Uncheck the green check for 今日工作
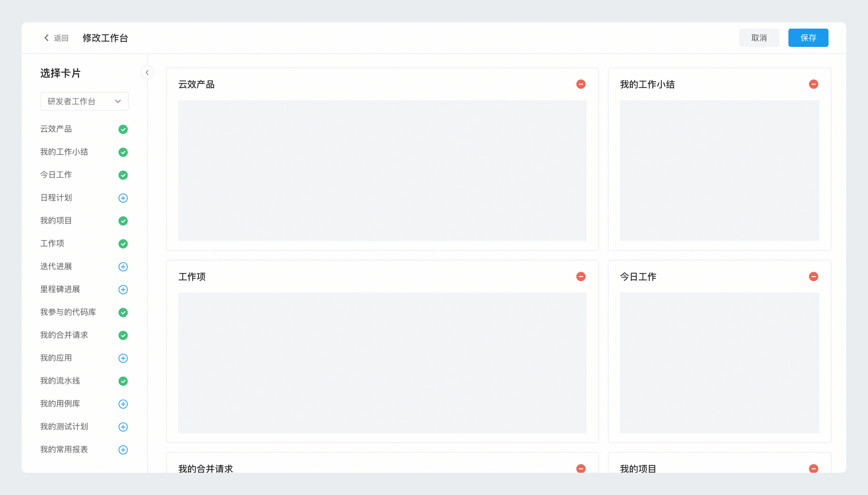This screenshot has width=868, height=495. [123, 175]
